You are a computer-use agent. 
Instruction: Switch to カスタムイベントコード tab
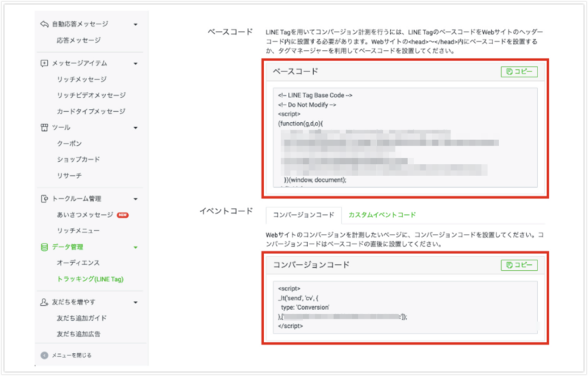(x=382, y=215)
